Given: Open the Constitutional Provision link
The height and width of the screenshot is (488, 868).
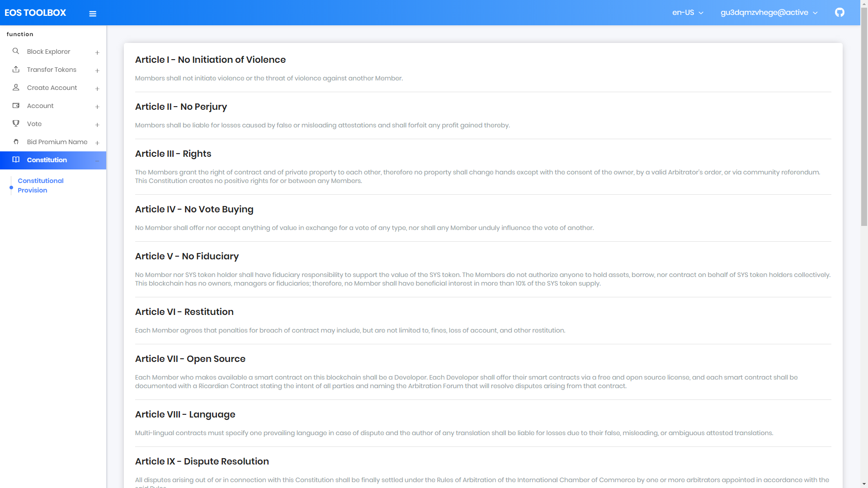Looking at the screenshot, I should 40,185.
